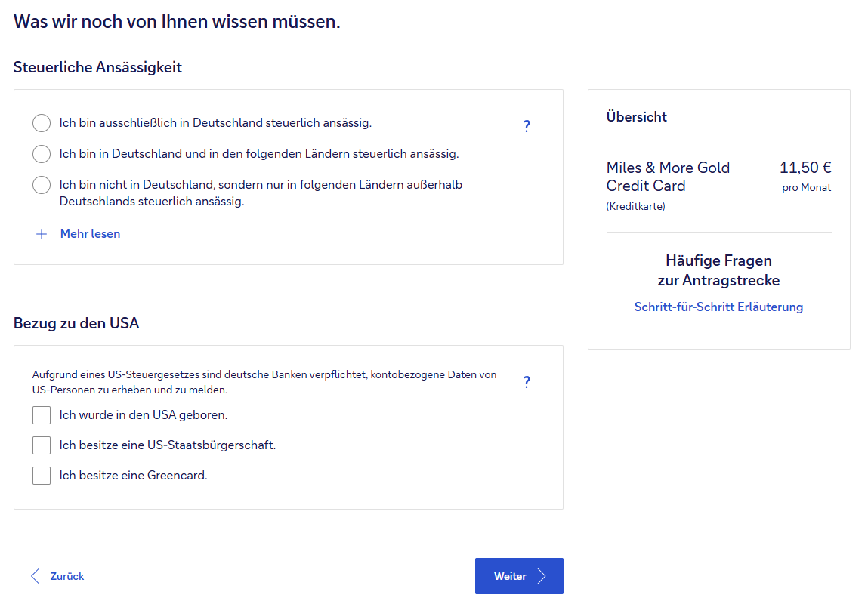The height and width of the screenshot is (607, 868).
Task: Click the 'Häufige Fragen zur Antragstrecke' heading
Action: (x=718, y=270)
